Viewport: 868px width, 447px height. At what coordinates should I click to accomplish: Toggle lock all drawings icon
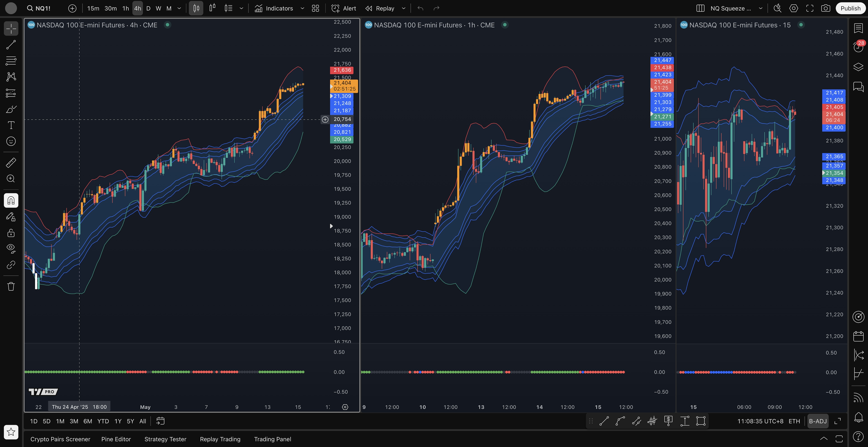tap(11, 233)
